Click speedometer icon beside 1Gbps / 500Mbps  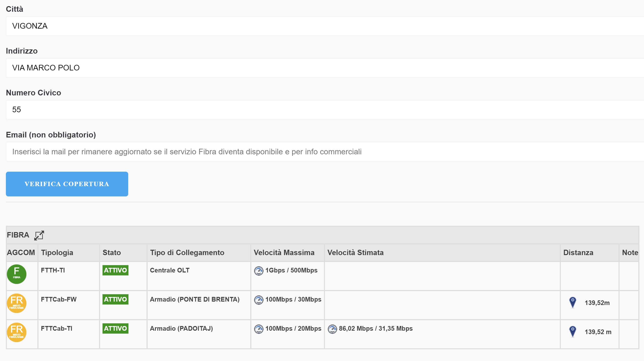click(x=258, y=271)
